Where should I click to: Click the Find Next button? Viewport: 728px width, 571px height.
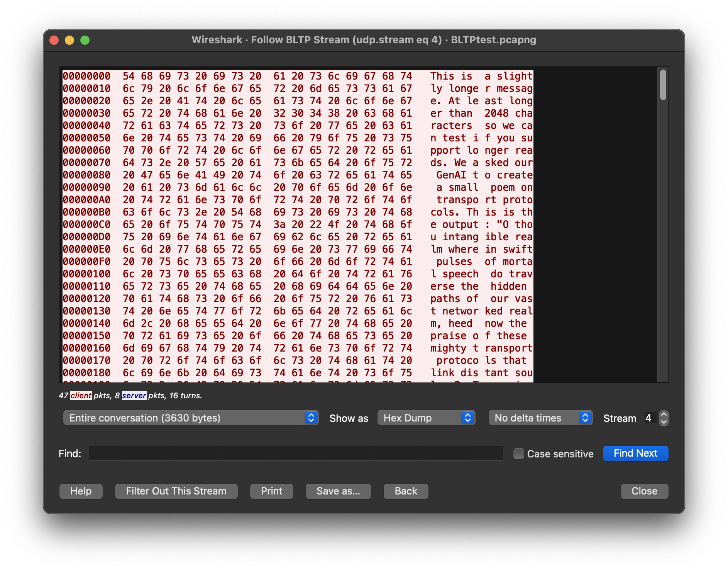pos(635,454)
